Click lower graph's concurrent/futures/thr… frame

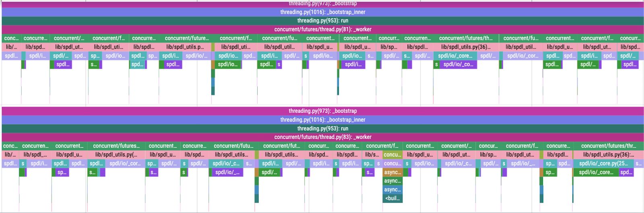(608, 146)
